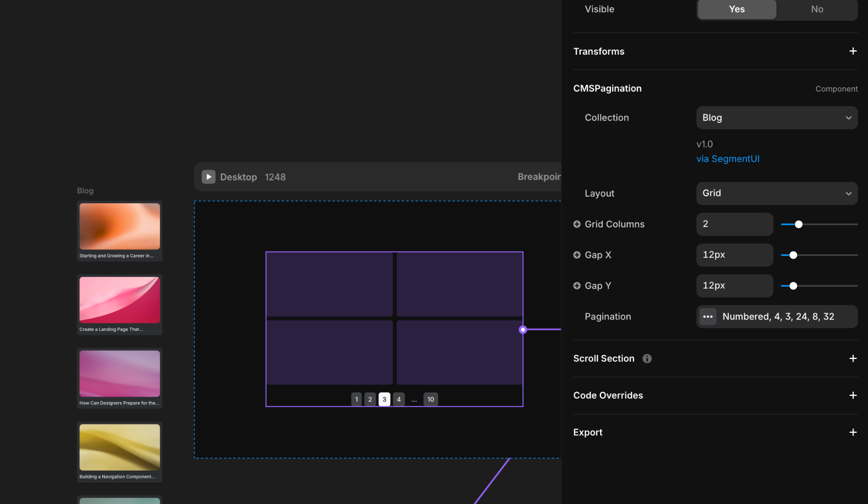Open the via SegmentUI link
The image size is (868, 504).
728,159
